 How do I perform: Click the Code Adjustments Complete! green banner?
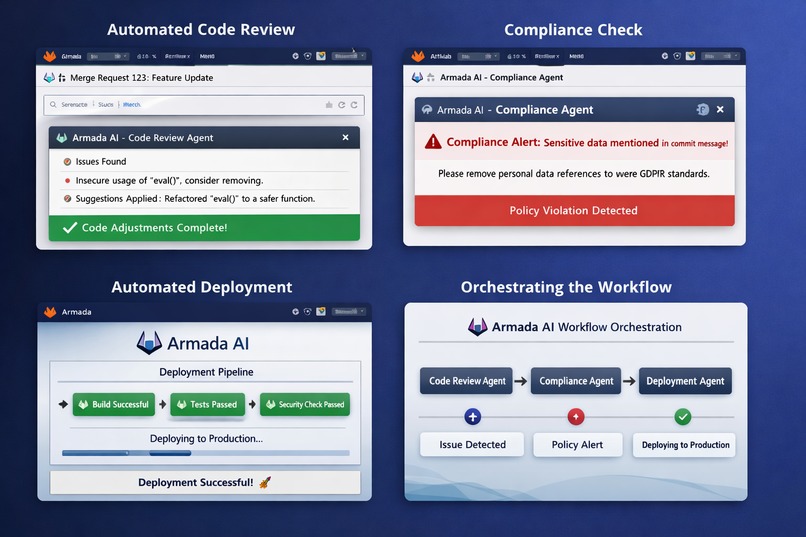pyautogui.click(x=204, y=228)
